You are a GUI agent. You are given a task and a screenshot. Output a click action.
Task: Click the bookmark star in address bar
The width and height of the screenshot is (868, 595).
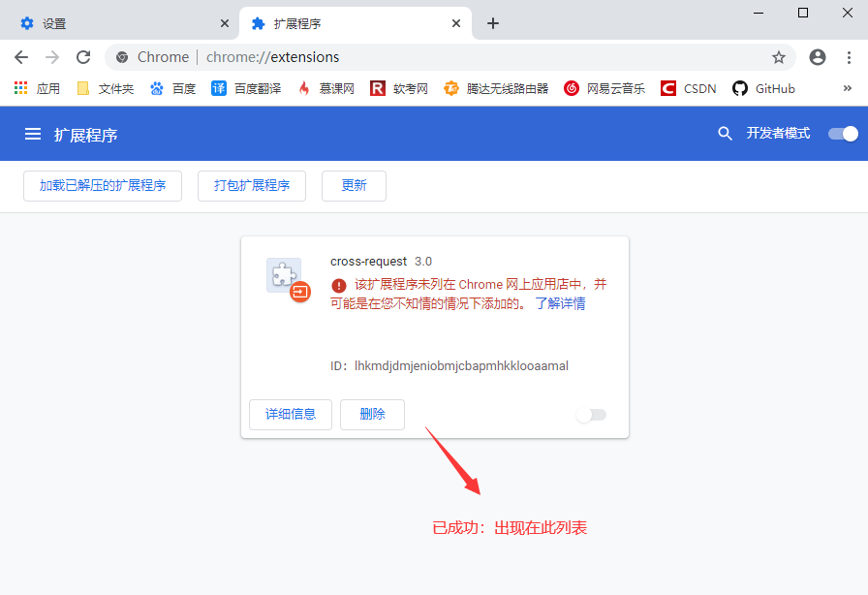tap(780, 57)
